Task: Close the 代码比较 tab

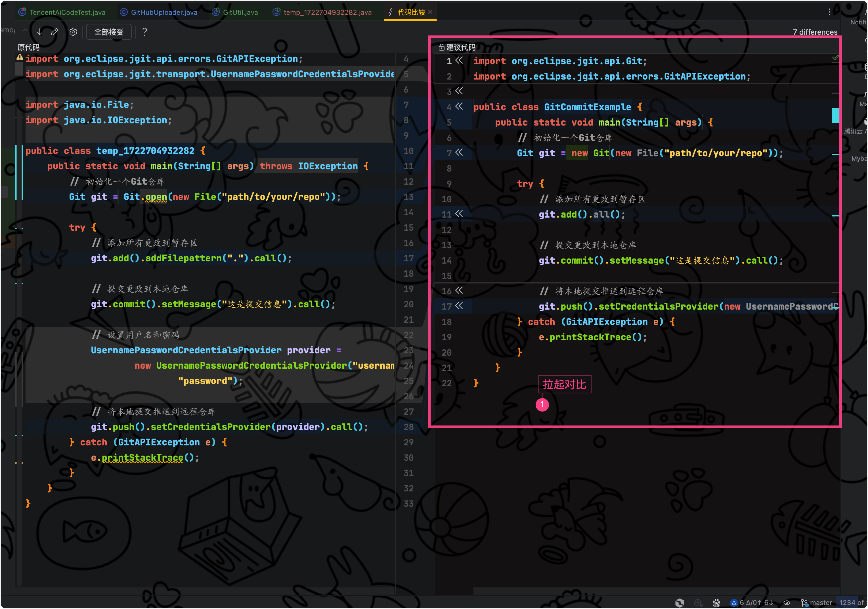Action: (x=430, y=12)
